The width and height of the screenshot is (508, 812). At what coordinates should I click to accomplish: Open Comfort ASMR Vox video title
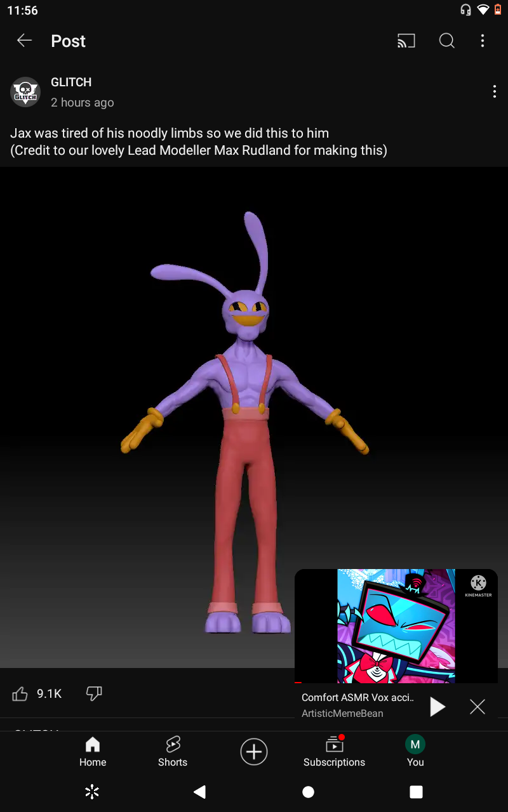click(x=358, y=698)
